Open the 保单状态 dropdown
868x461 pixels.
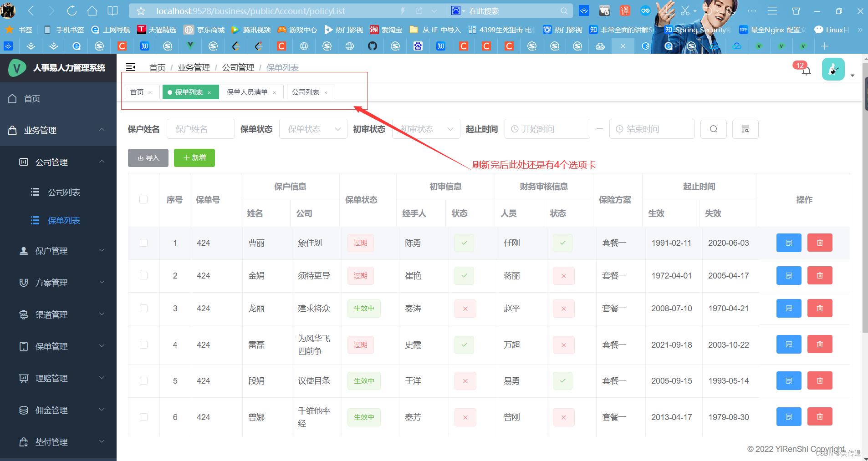pyautogui.click(x=313, y=129)
